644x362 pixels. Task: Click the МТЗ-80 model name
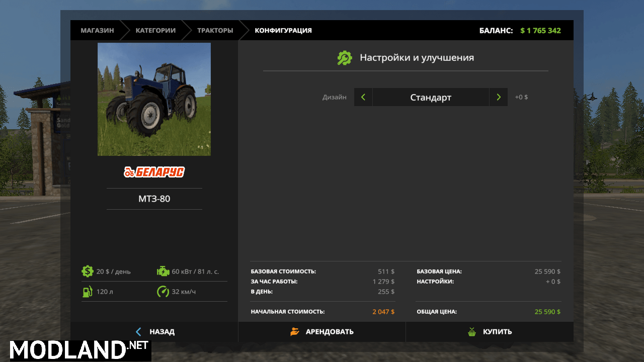coord(154,199)
